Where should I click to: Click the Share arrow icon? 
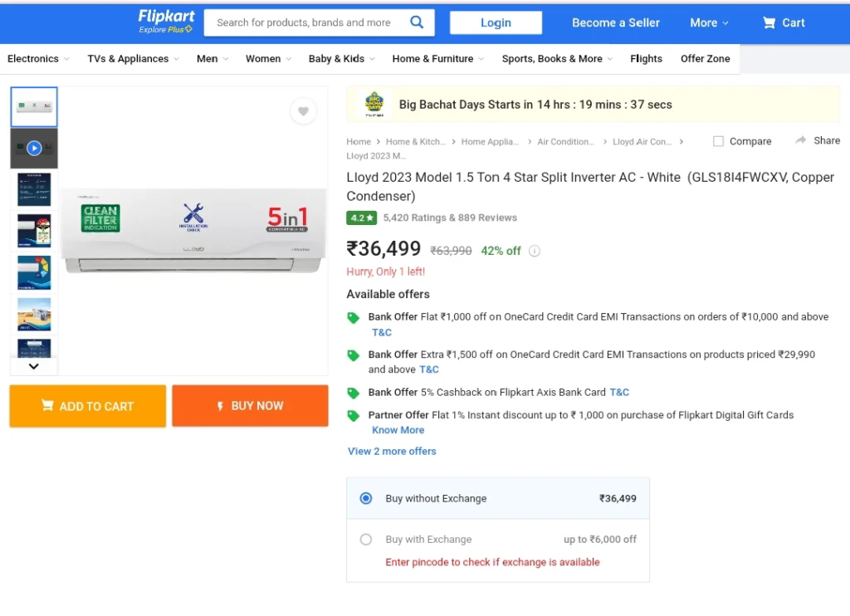[x=800, y=140]
